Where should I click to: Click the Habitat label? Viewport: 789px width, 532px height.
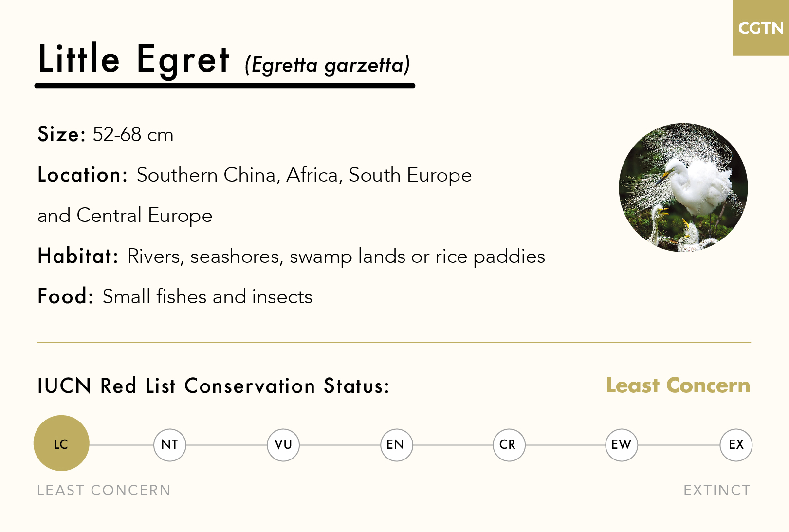[78, 256]
